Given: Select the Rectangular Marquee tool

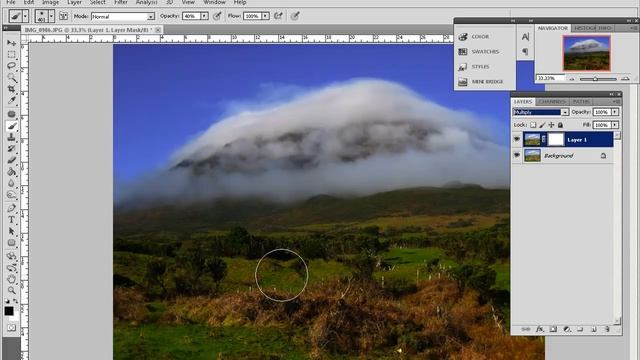Looking at the screenshot, I should (11, 54).
